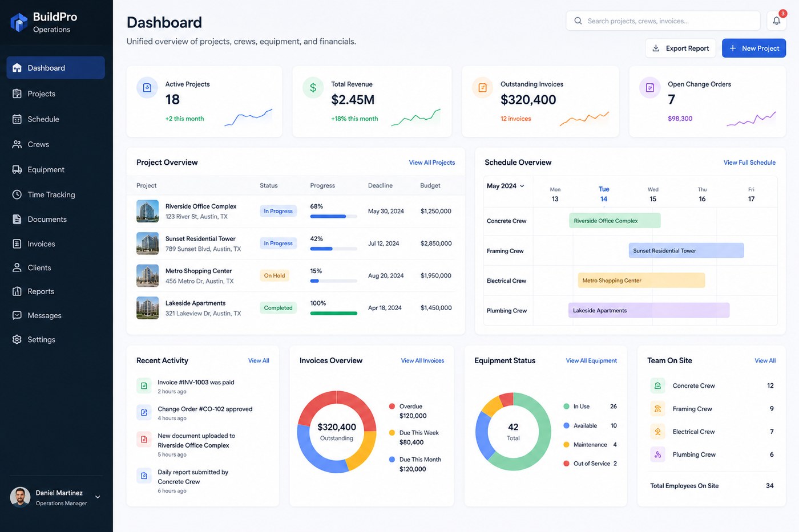Open the View All Invoices link
Viewport: 799px width, 532px height.
tap(422, 360)
